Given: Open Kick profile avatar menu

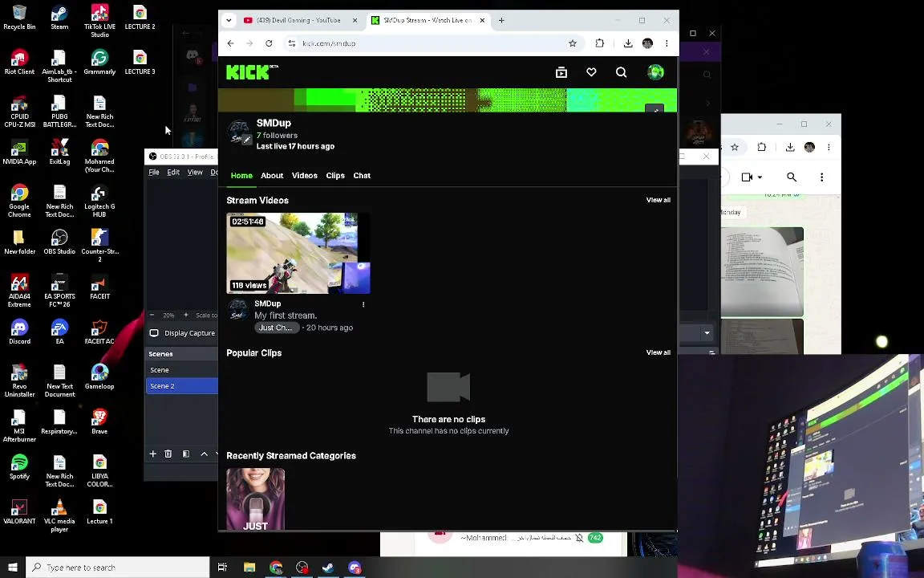Looking at the screenshot, I should (655, 72).
